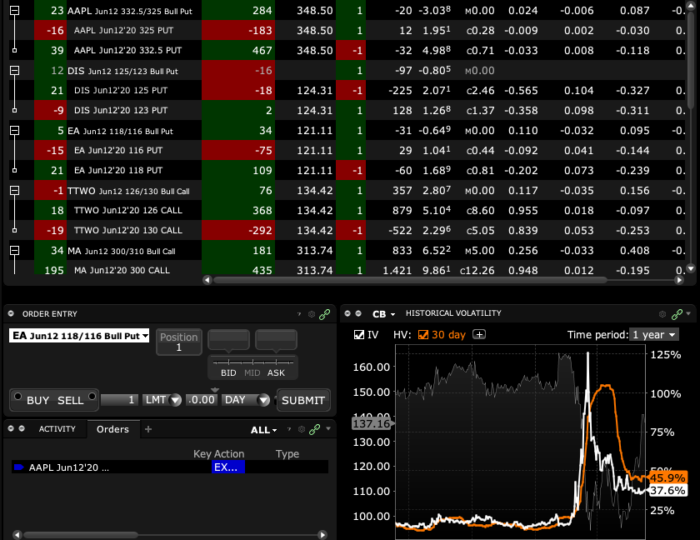The height and width of the screenshot is (540, 700).
Task: Switch to the ACTIVITY tab
Action: coord(57,429)
